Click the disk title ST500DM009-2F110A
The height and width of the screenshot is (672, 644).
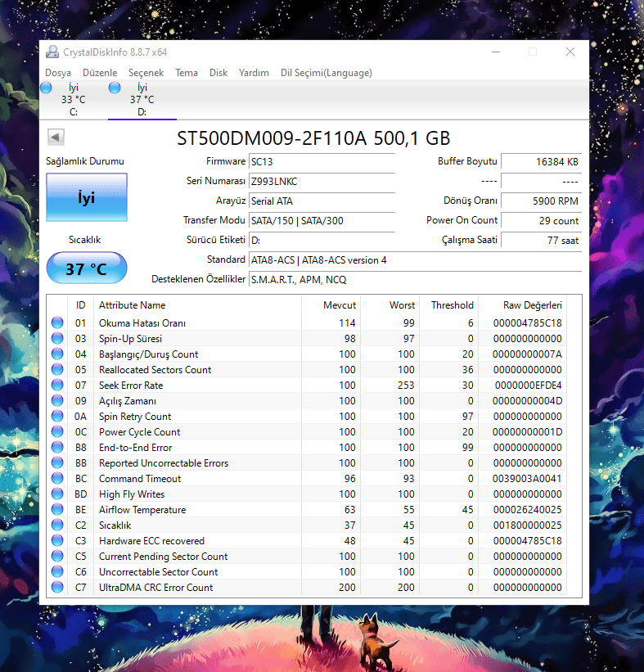(x=313, y=138)
